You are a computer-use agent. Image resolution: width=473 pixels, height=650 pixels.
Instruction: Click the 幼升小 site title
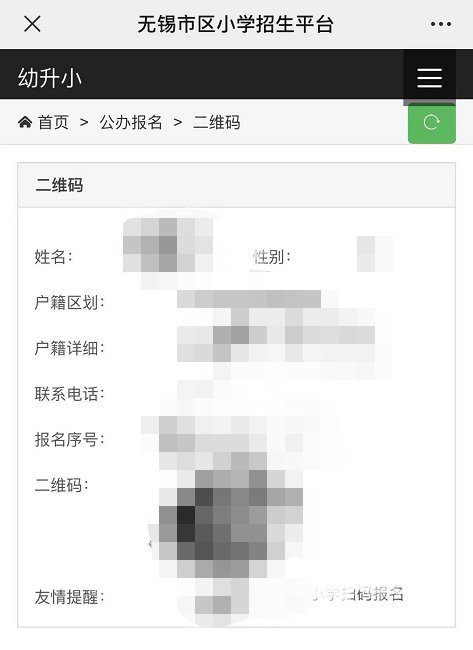pyautogui.click(x=49, y=78)
